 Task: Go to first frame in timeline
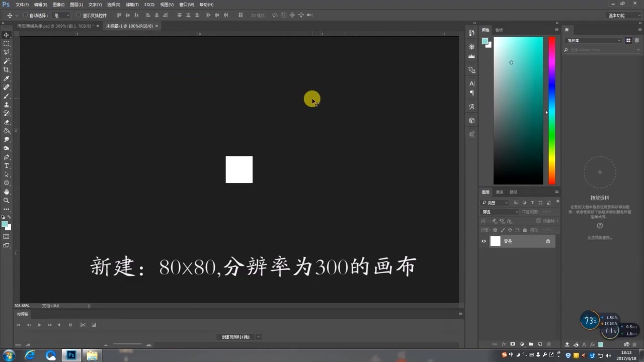click(x=18, y=325)
